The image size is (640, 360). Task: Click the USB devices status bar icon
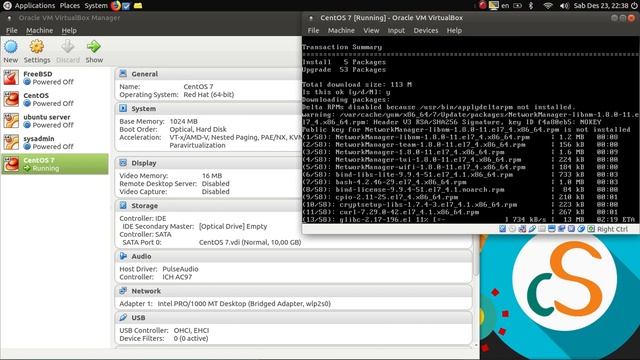coord(532,229)
